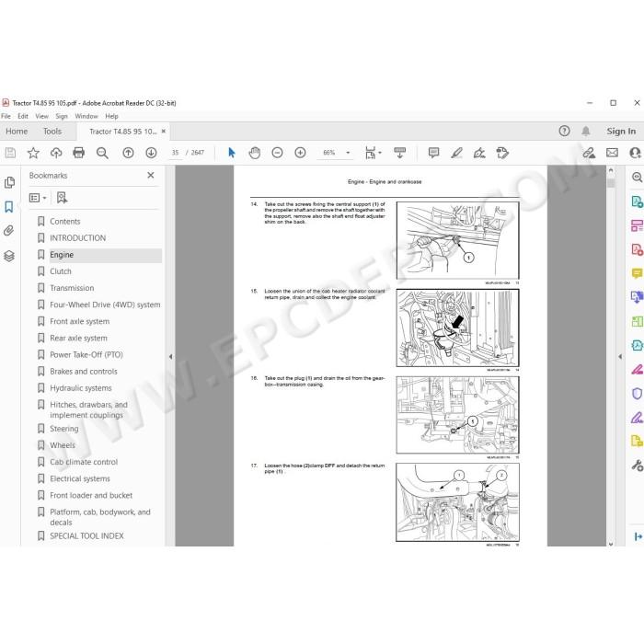The image size is (644, 644).
Task: Collapse the left navigation pane arrow
Action: 170,357
